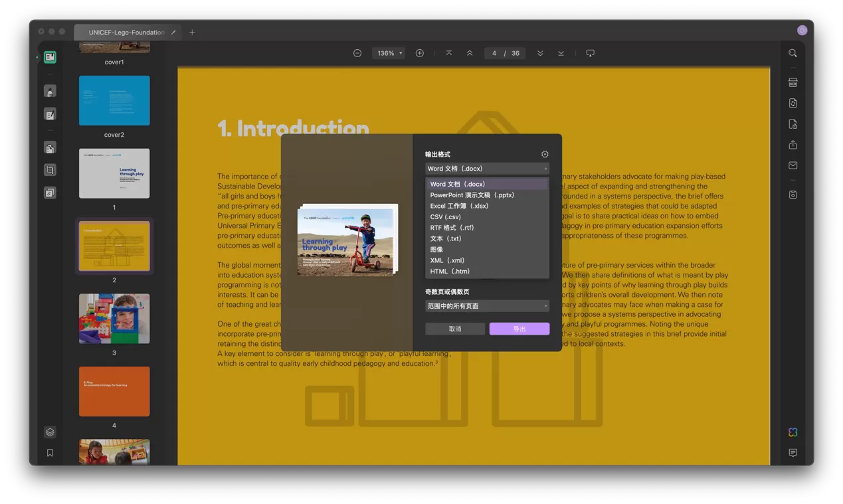The height and width of the screenshot is (504, 843).
Task: Open the search tool magnifier icon
Action: [x=793, y=53]
